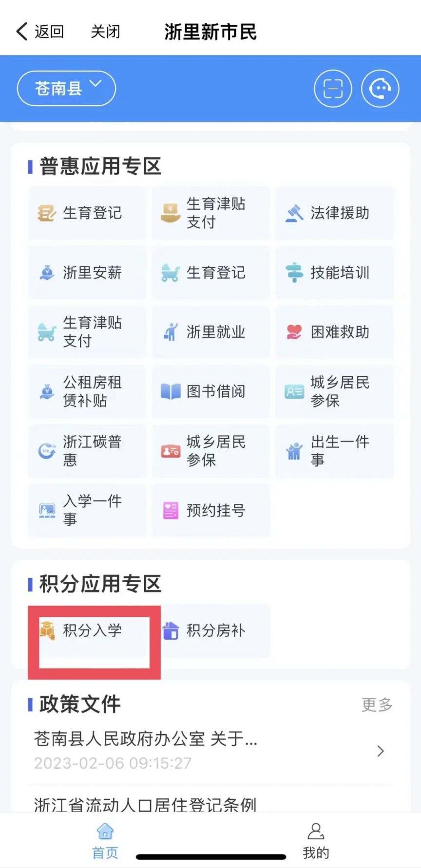The image size is (421, 868).
Task: Tap the 浙里就业 job icon
Action: coord(171,332)
